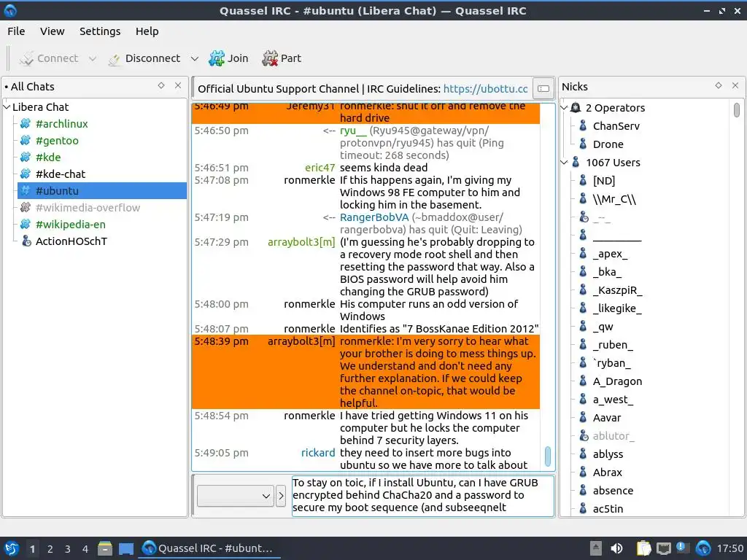Open the file manager taskbar icon
This screenshot has height=560, width=747.
105,548
